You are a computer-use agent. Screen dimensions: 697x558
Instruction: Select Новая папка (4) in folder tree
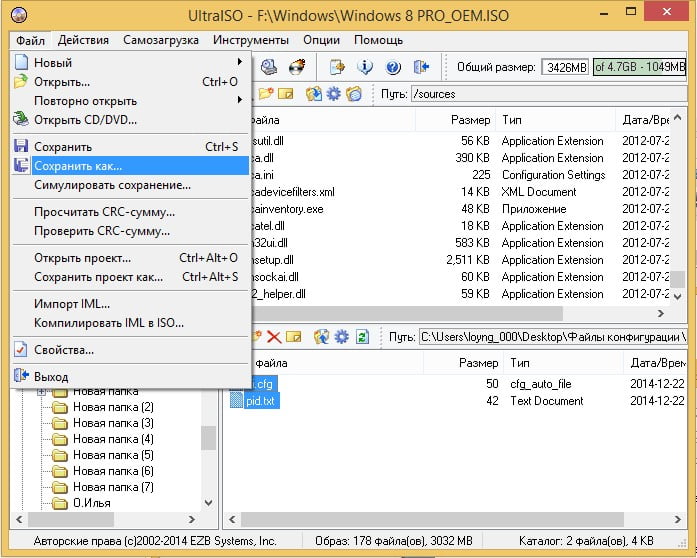click(112, 439)
